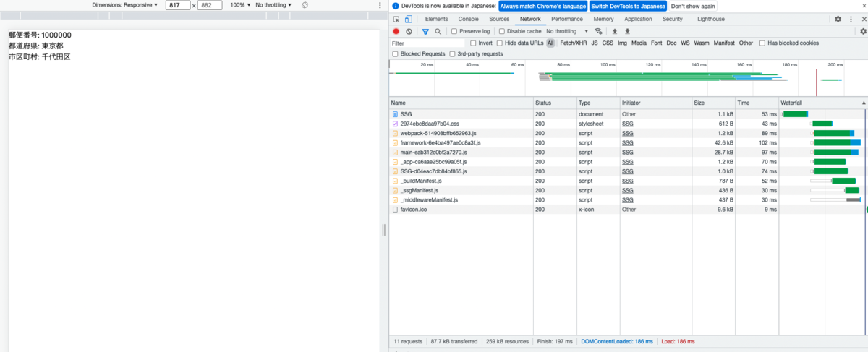Open DevTools settings gear in tab bar
Screen dimensions: 868x352
[838, 19]
